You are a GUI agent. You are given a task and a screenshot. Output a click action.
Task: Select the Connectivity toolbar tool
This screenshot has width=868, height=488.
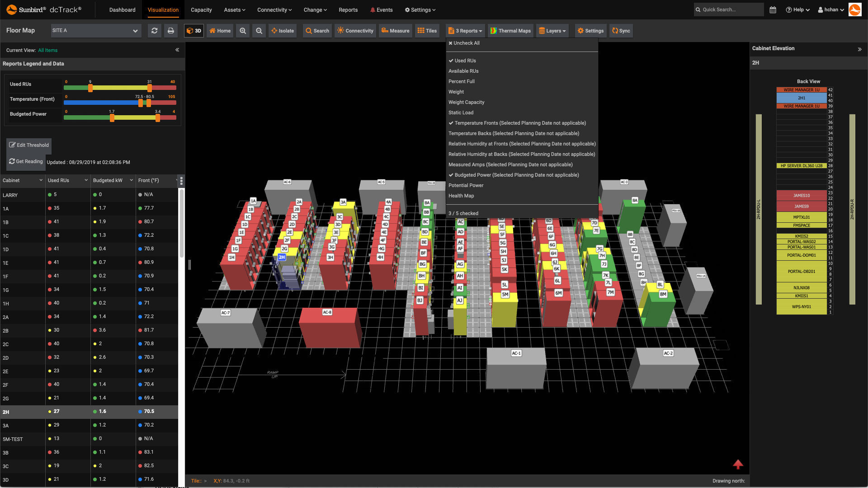pos(355,31)
